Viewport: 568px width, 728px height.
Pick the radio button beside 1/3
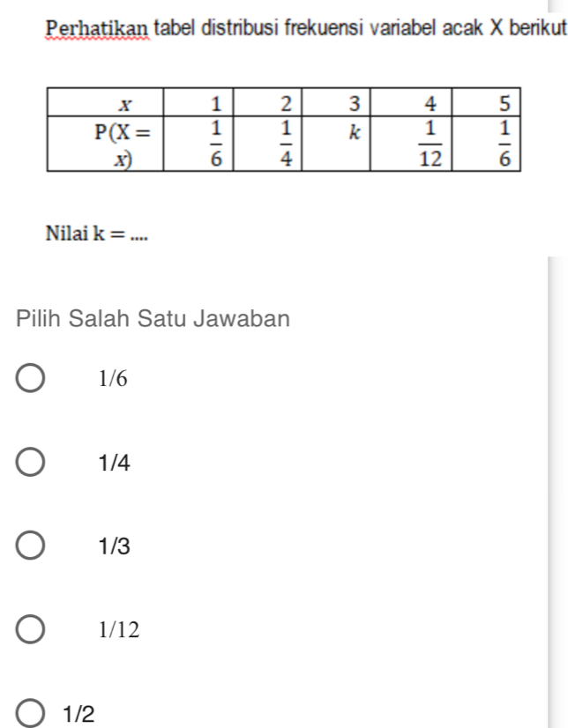pyautogui.click(x=30, y=546)
